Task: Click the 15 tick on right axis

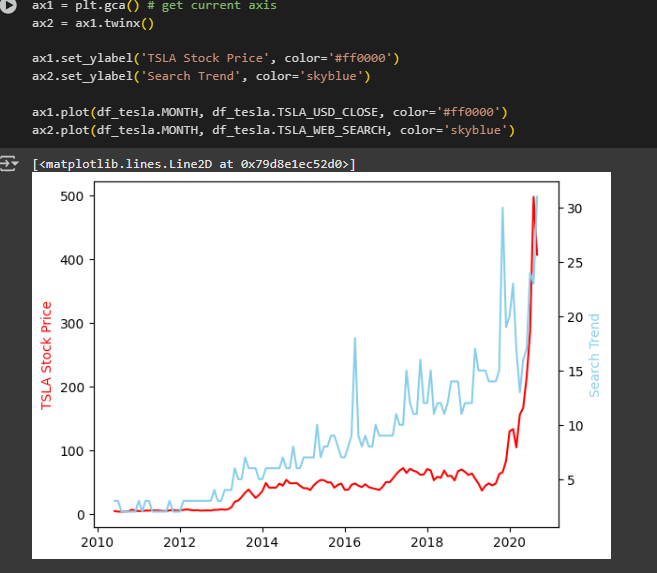Action: pyautogui.click(x=574, y=372)
